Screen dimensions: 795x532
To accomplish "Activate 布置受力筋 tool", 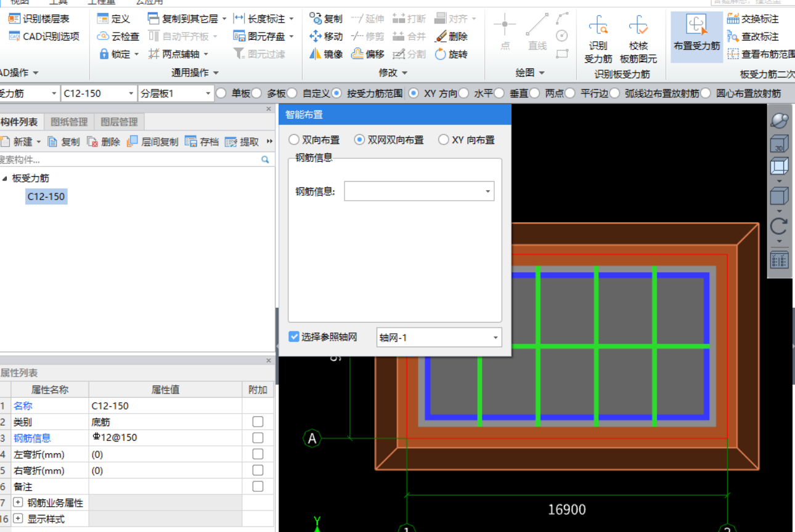I will (696, 36).
